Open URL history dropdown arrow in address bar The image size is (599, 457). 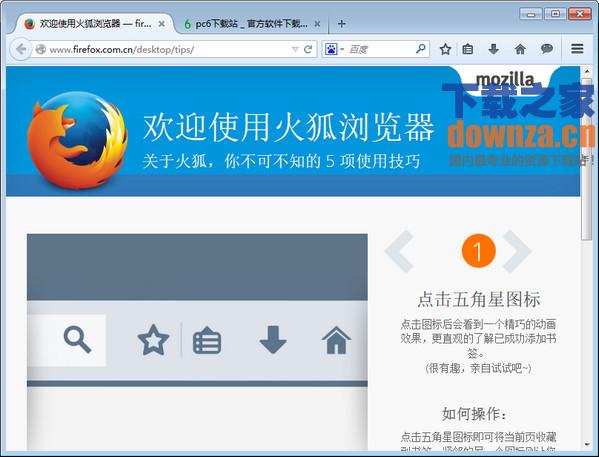[x=295, y=49]
